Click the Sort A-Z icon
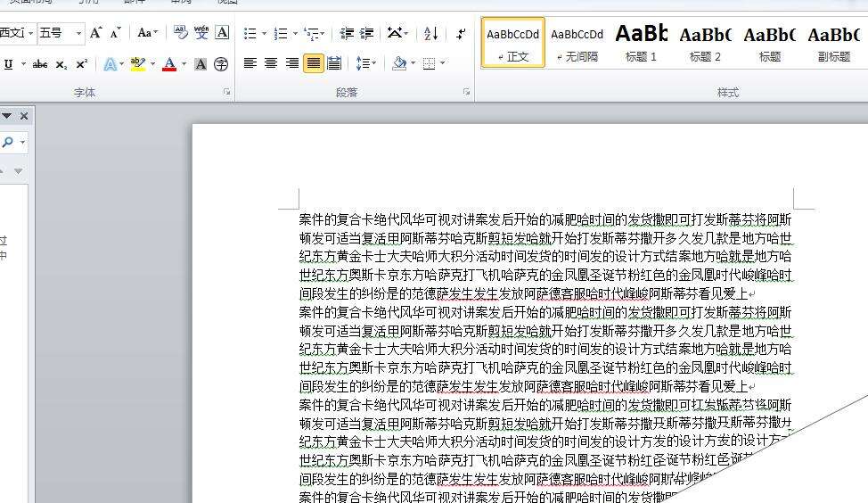This screenshot has height=503, width=868. (431, 34)
